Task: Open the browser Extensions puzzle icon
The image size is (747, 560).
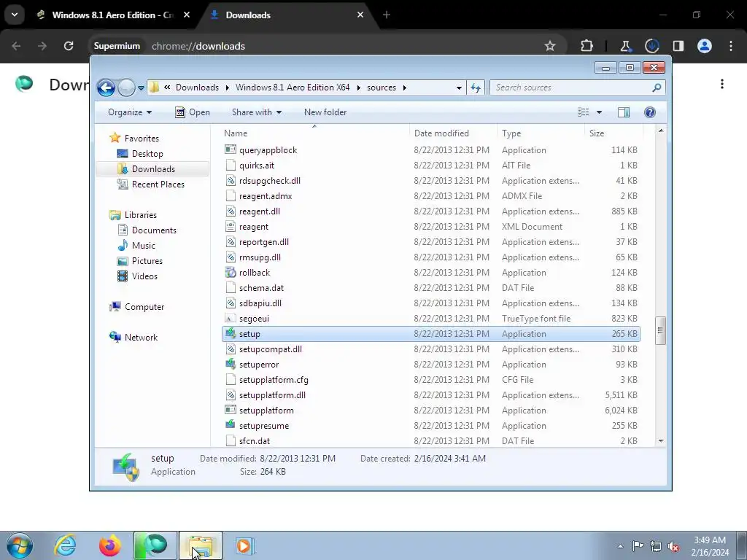Action: pyautogui.click(x=587, y=46)
